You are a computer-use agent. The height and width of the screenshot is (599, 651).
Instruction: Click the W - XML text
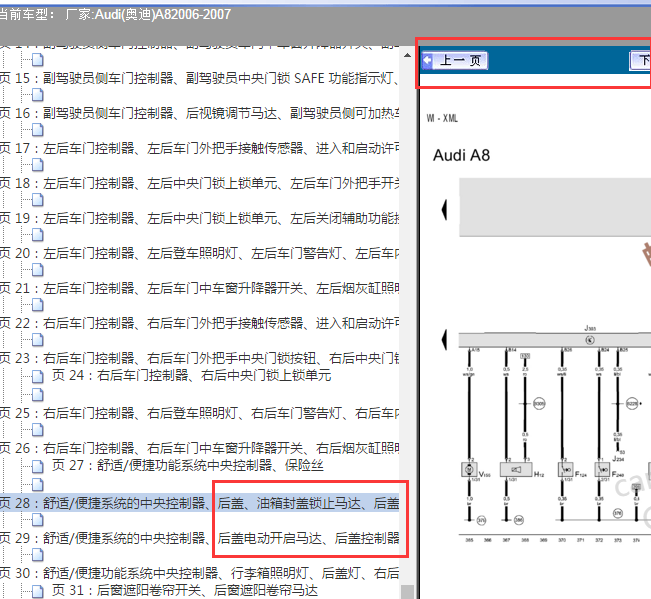click(442, 118)
